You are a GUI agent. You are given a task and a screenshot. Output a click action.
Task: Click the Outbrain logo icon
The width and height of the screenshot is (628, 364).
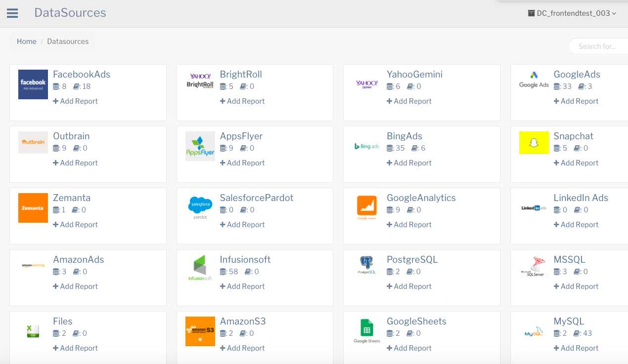[33, 142]
